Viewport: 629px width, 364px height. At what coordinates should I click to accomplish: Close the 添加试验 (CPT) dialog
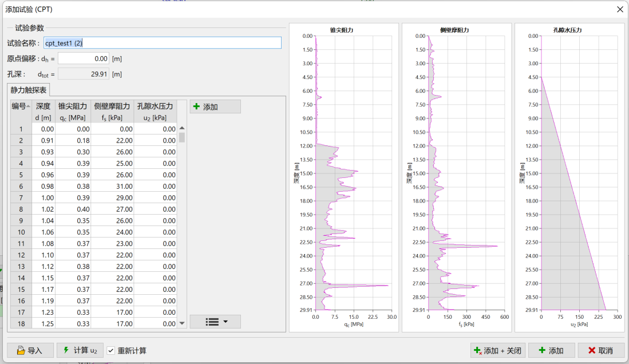tap(620, 9)
